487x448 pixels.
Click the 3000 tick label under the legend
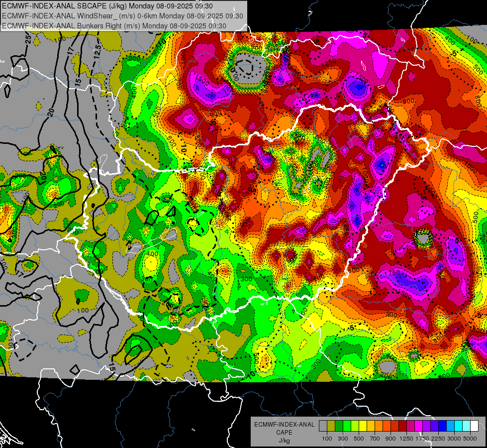pos(454,439)
